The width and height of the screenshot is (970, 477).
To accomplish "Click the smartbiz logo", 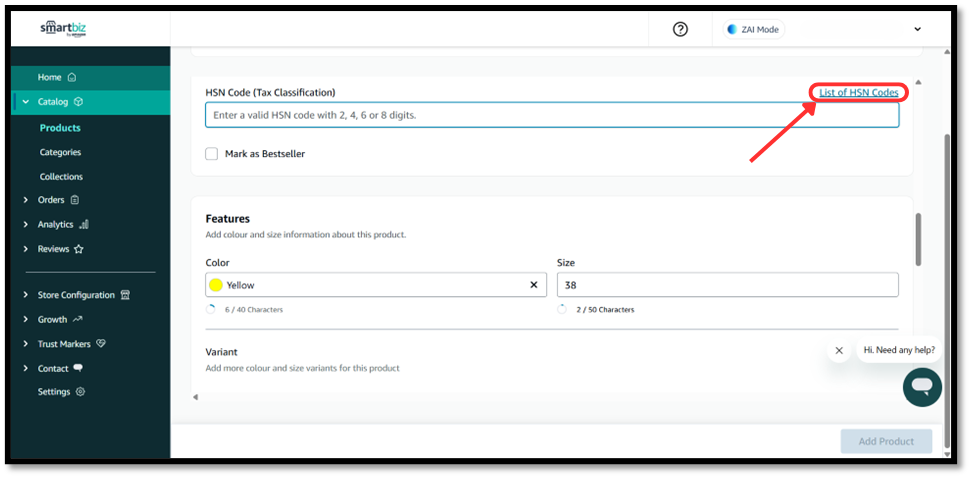I will tap(63, 28).
